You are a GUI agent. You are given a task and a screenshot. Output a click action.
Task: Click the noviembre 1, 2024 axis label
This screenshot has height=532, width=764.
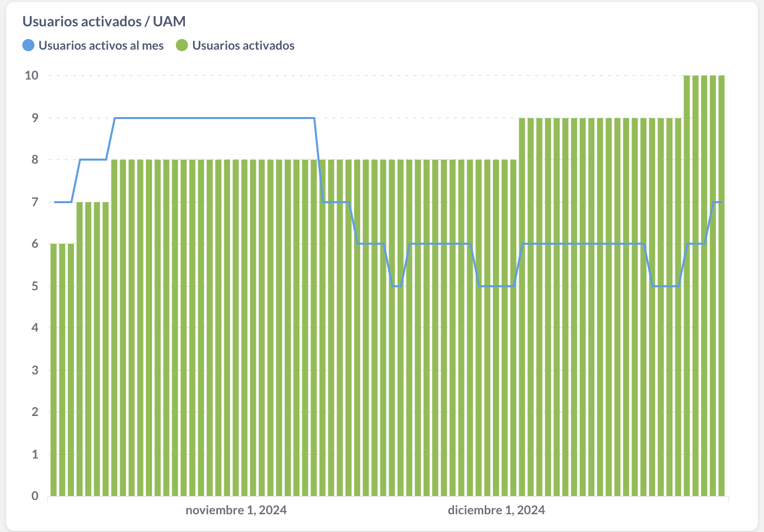(236, 510)
